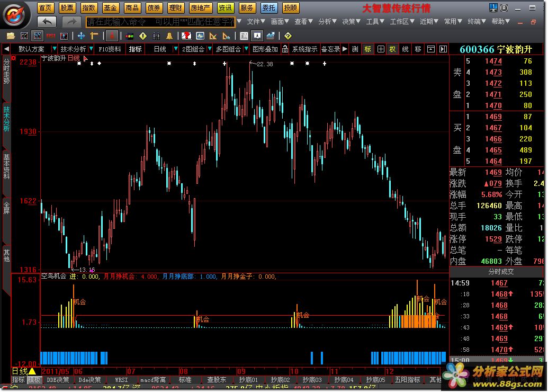
Task: Click the 股票 stocks button
Action: (x=67, y=7)
